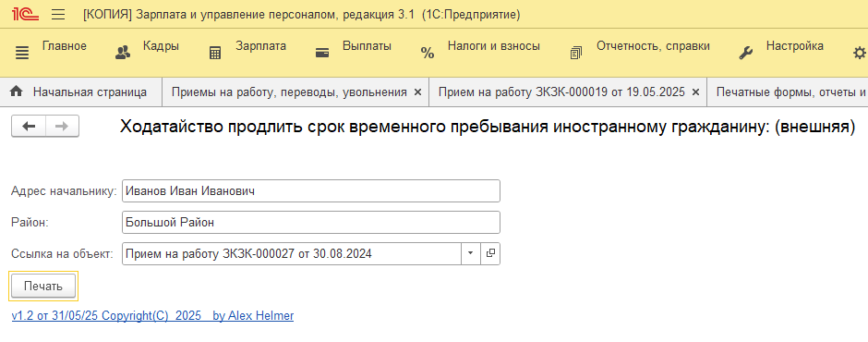
Task: Click the Печать button
Action: [x=43, y=286]
